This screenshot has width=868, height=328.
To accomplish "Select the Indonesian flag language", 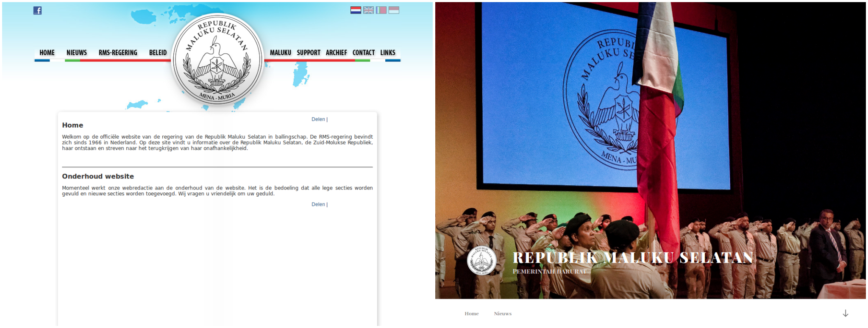I will point(394,10).
